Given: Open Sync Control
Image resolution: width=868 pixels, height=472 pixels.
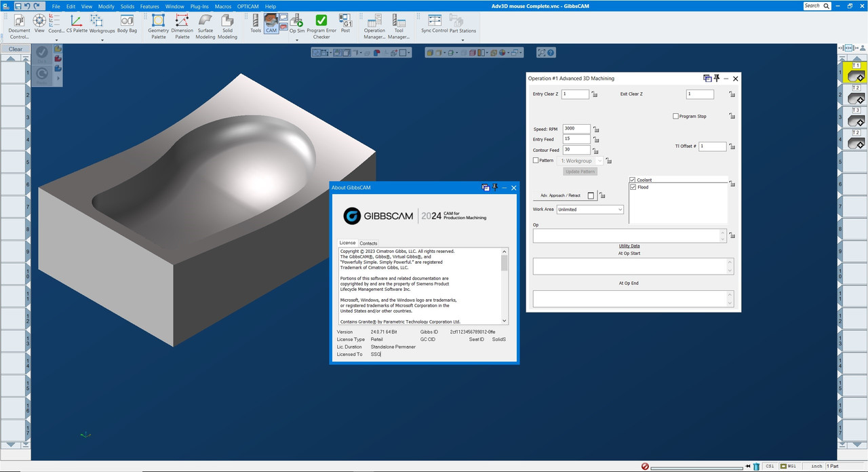Looking at the screenshot, I should 435,24.
